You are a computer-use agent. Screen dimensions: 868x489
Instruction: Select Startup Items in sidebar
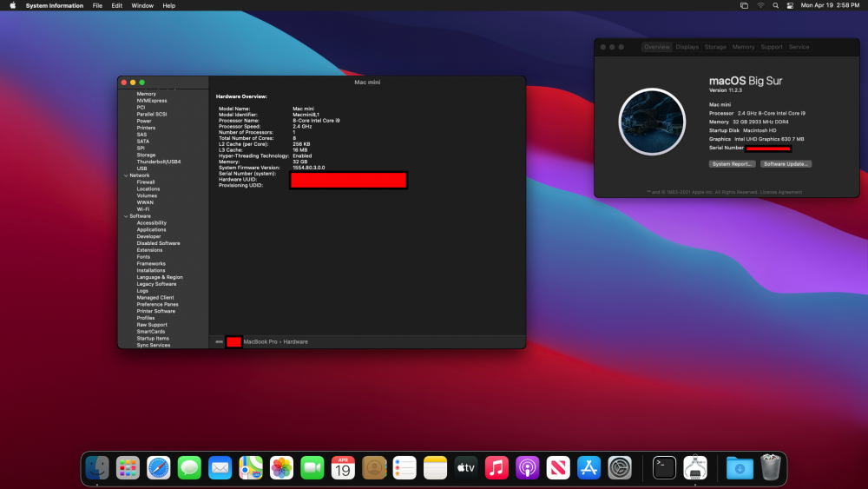tap(153, 339)
